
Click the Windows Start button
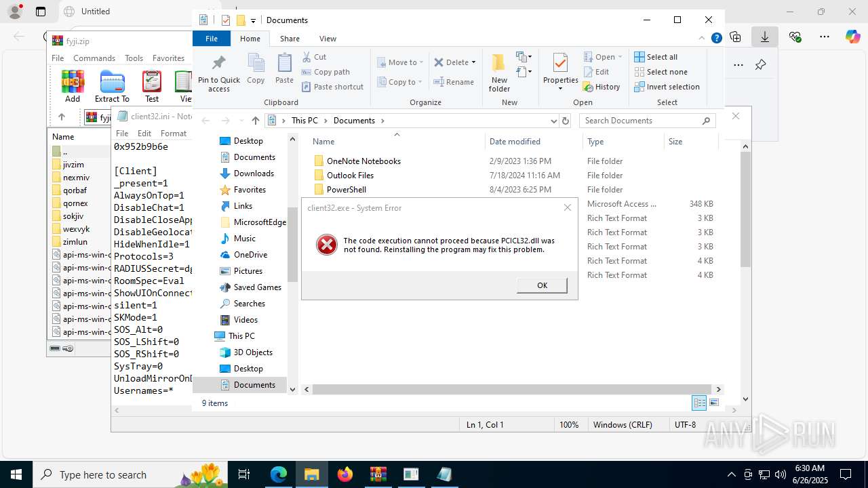16,474
